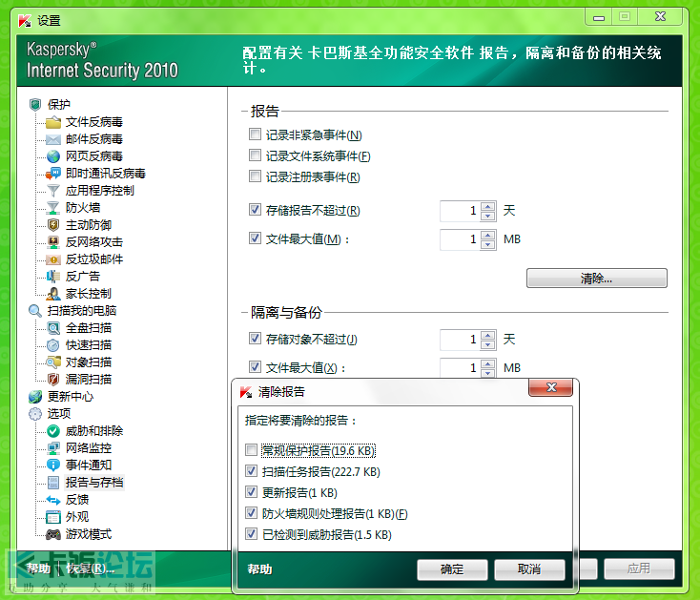This screenshot has width=700, height=600.
Task: Uncheck 扫描任务报告(222.7 KB) checkbox
Action: [252, 470]
